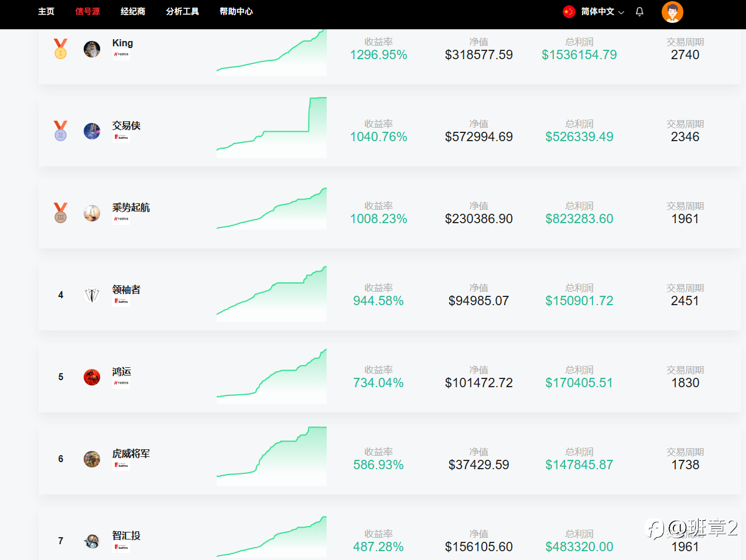746x560 pixels.
Task: Click the 1008.23% return rate value
Action: 378,219
